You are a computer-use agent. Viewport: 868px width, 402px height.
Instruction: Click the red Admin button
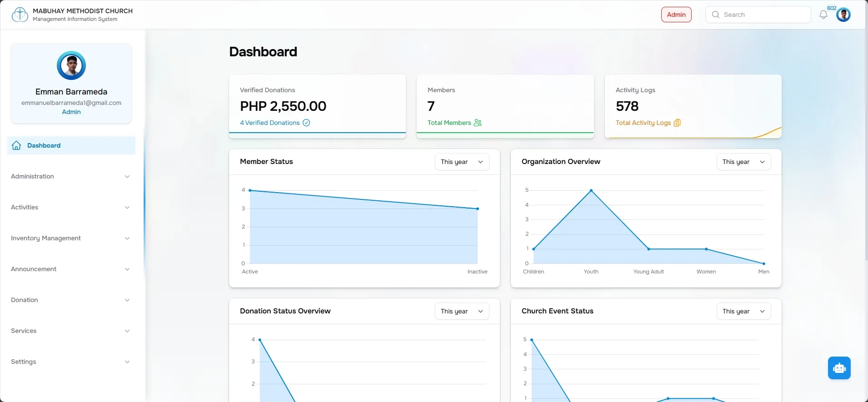point(676,15)
